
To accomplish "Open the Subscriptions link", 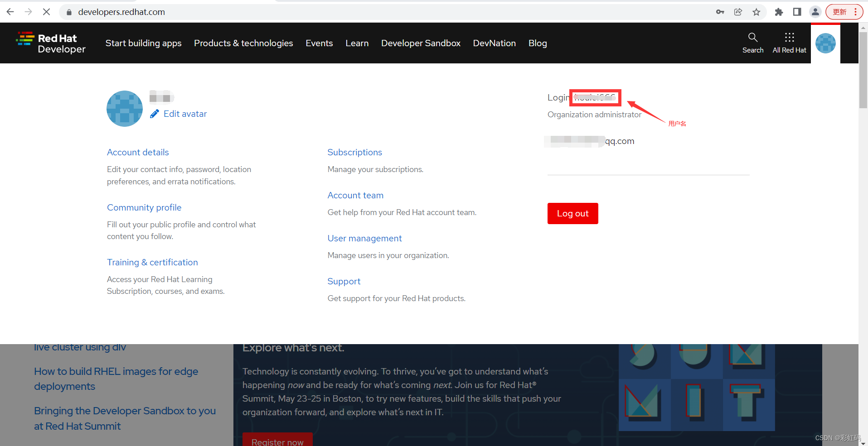I will pyautogui.click(x=354, y=152).
